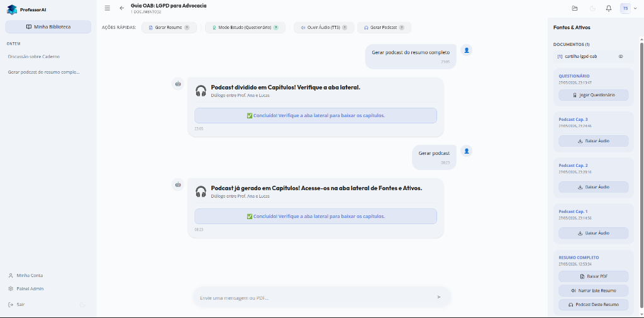644x318 pixels.
Task: Open the hamburger menu in the header
Action: click(107, 8)
